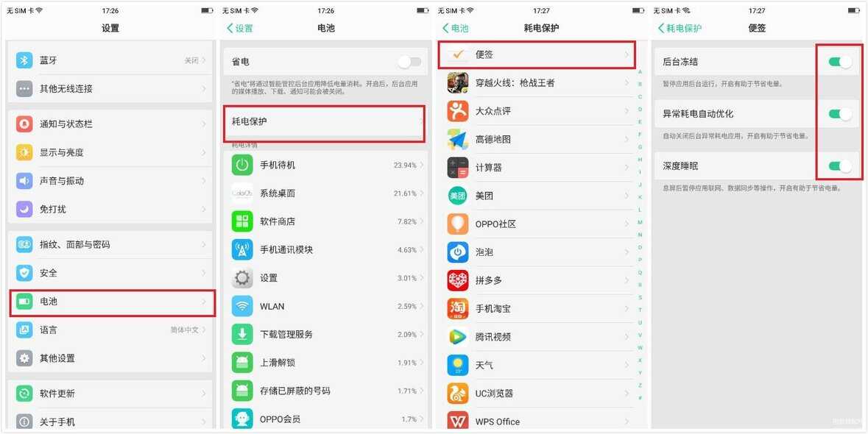
Task: Expand the 语言 row chevron
Action: point(204,330)
